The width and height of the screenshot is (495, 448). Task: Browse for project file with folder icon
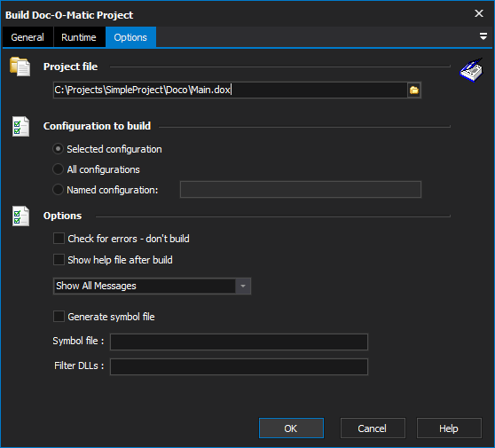[414, 90]
